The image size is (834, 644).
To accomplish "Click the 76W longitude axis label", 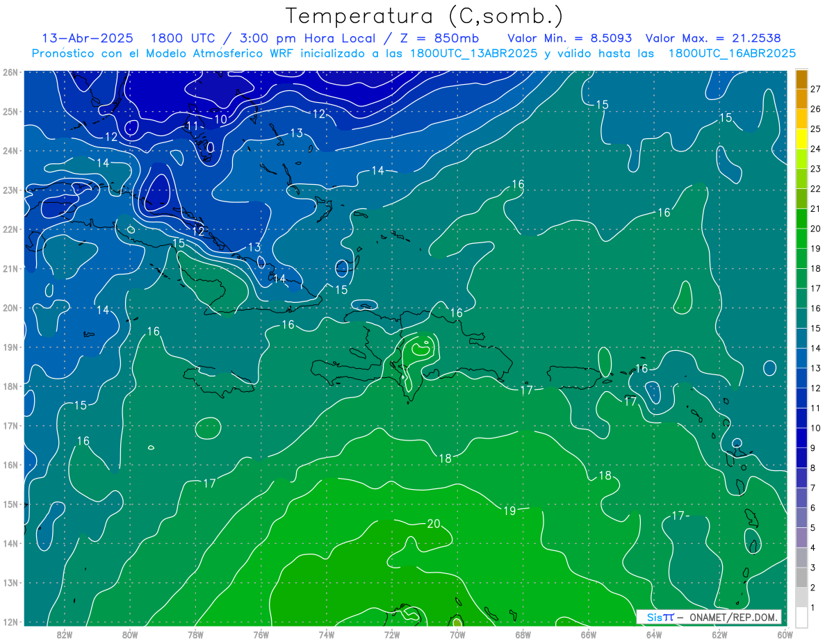I will point(261,634).
